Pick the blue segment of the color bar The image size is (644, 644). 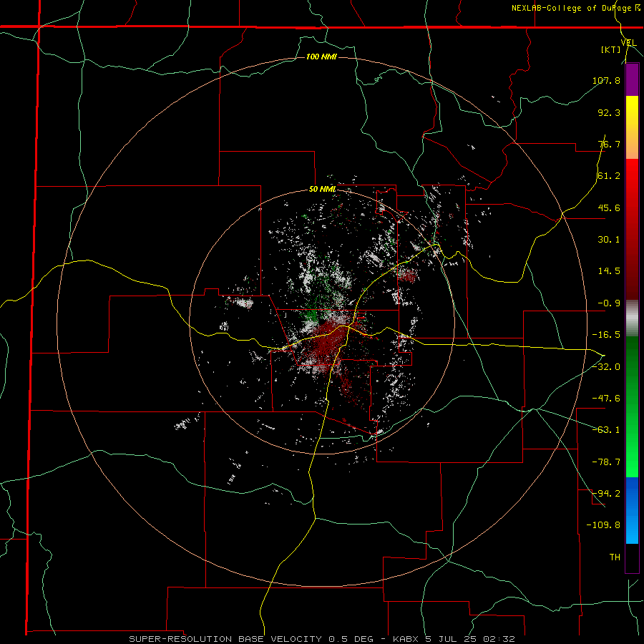(x=632, y=510)
